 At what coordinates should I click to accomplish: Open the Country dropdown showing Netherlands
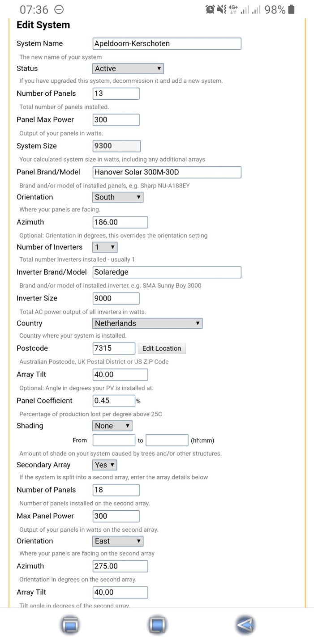point(147,323)
